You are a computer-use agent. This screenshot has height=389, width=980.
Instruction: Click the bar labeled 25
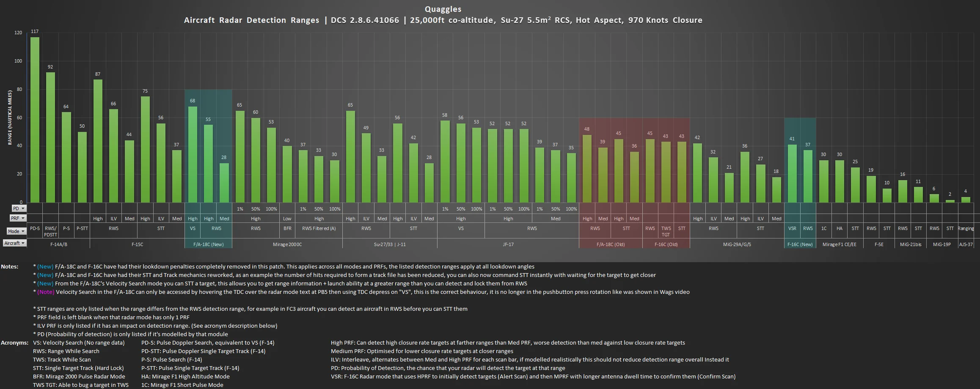click(x=855, y=185)
